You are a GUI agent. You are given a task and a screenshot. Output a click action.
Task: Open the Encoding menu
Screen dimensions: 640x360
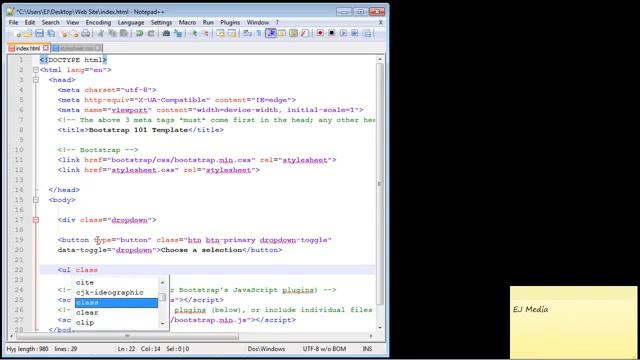[x=98, y=22]
